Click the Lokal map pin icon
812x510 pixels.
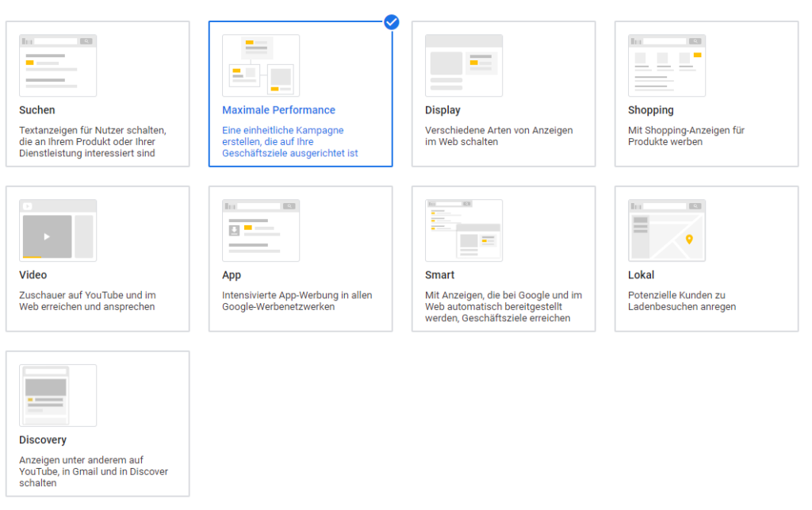689,239
